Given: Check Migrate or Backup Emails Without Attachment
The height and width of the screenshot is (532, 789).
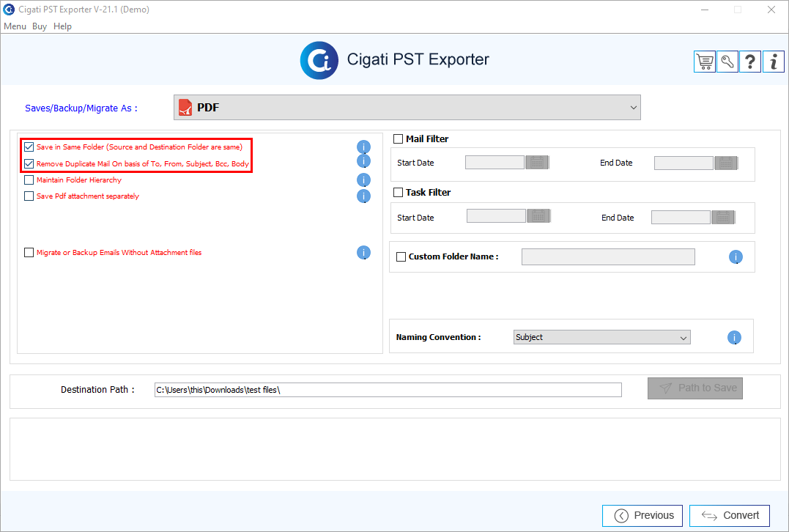Looking at the screenshot, I should click(x=29, y=252).
